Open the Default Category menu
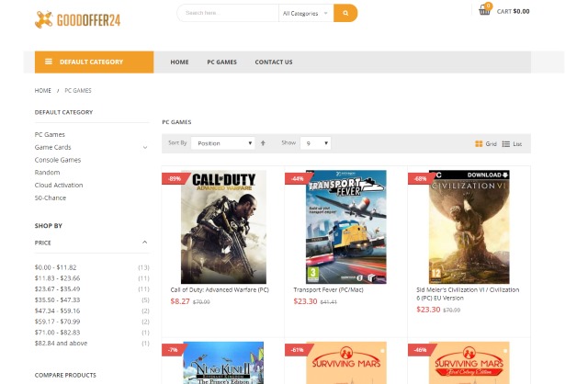The width and height of the screenshot is (588, 384). 94,62
